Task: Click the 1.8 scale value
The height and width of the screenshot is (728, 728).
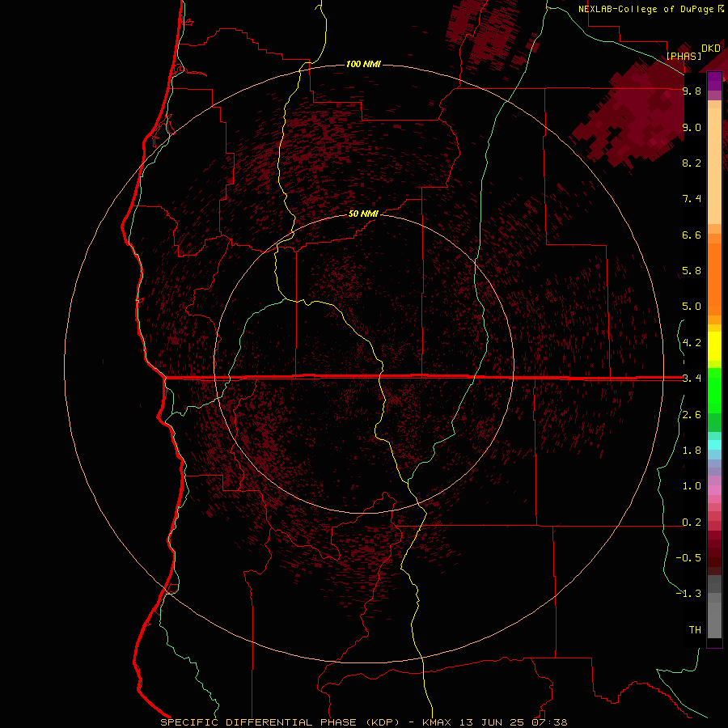Action: (692, 451)
